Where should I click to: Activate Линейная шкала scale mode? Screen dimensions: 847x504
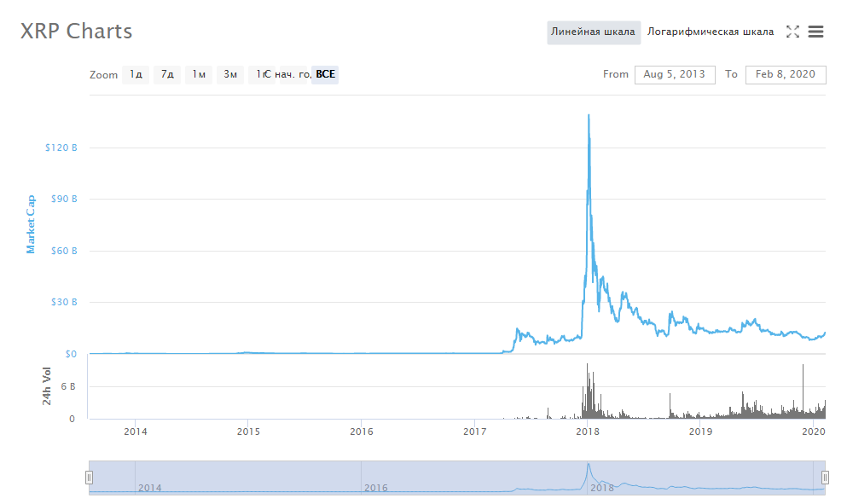tap(594, 31)
